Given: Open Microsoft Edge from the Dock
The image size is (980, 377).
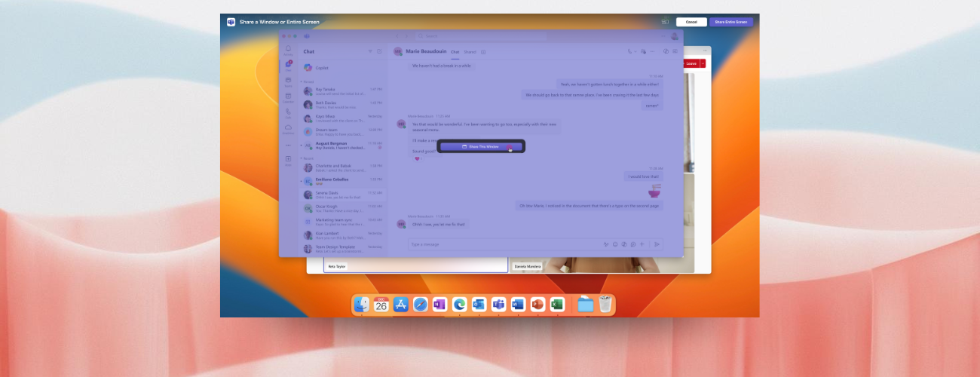Looking at the screenshot, I should click(x=459, y=305).
